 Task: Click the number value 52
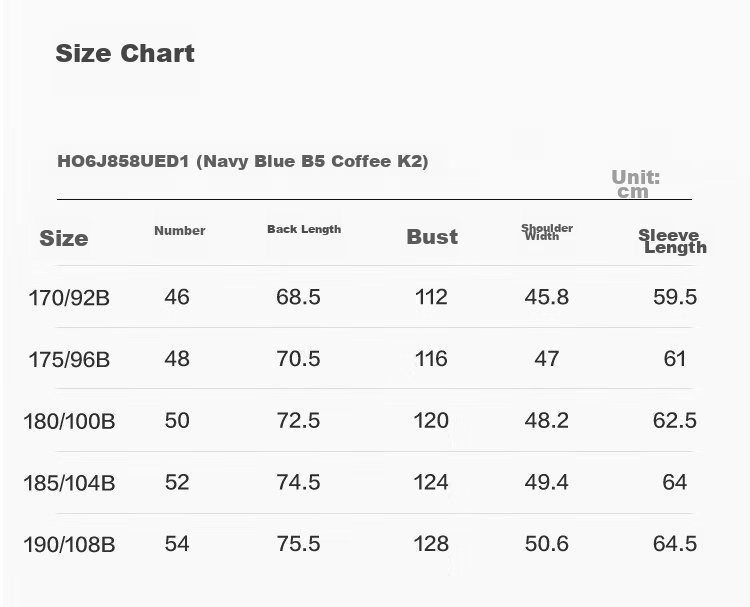click(177, 482)
